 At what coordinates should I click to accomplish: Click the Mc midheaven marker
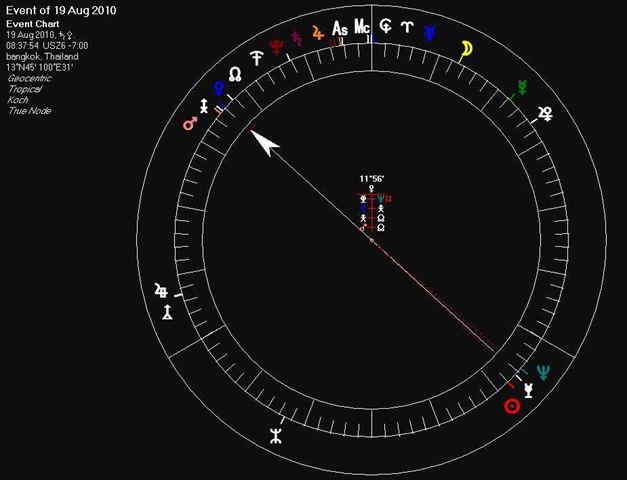pyautogui.click(x=362, y=27)
